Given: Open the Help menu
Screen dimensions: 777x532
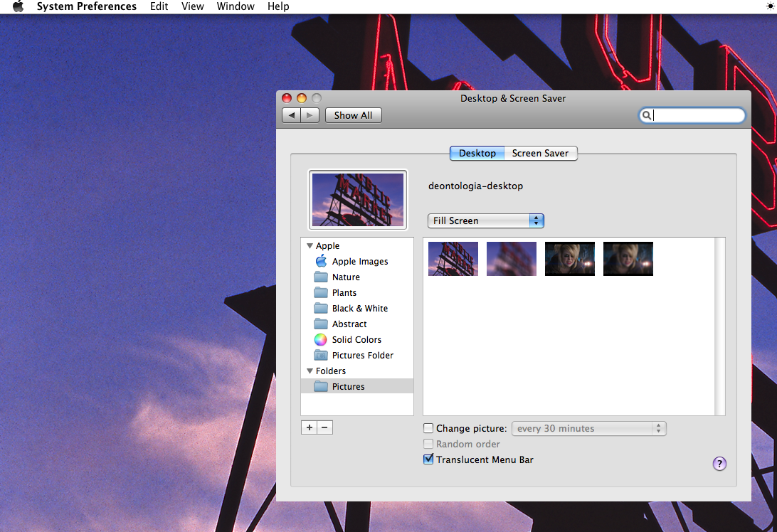Looking at the screenshot, I should pos(278,6).
